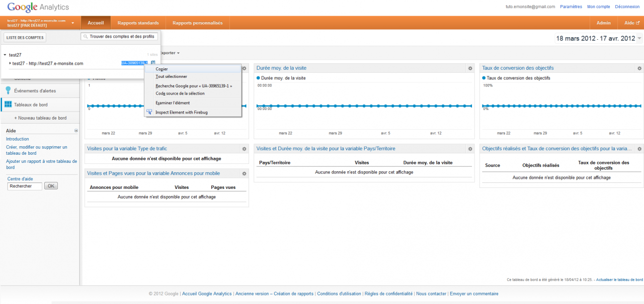This screenshot has height=304, width=644.
Task: Click the Google Analytics logo
Action: point(38,8)
